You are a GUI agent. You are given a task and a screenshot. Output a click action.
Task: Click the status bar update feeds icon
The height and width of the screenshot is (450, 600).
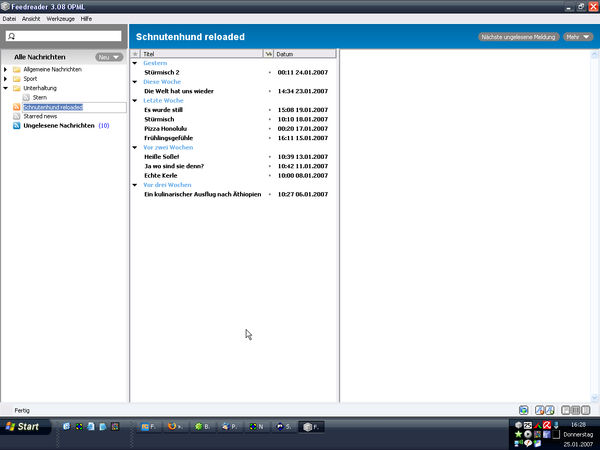click(524, 410)
